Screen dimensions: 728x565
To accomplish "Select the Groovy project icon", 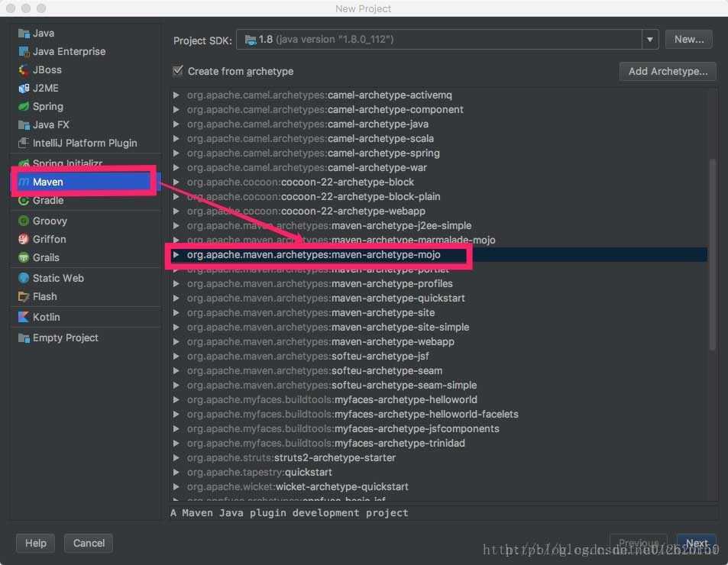I will pyautogui.click(x=24, y=221).
